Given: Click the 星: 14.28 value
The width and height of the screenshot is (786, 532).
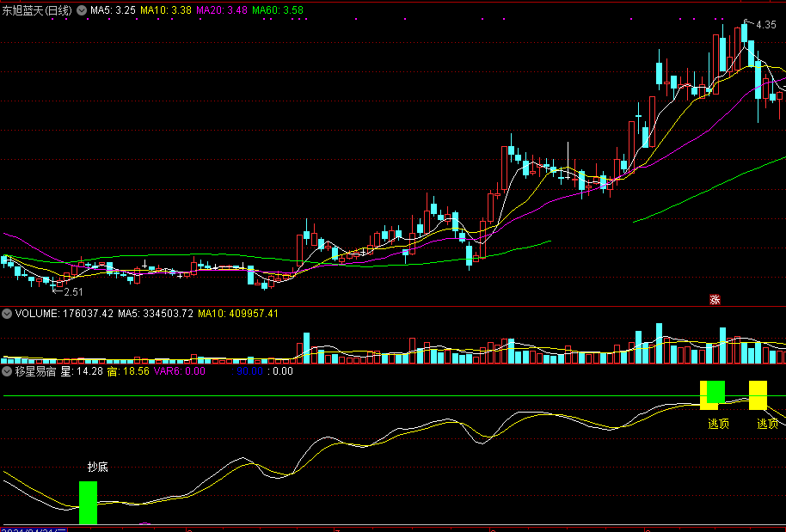Looking at the screenshot, I should coord(82,371).
